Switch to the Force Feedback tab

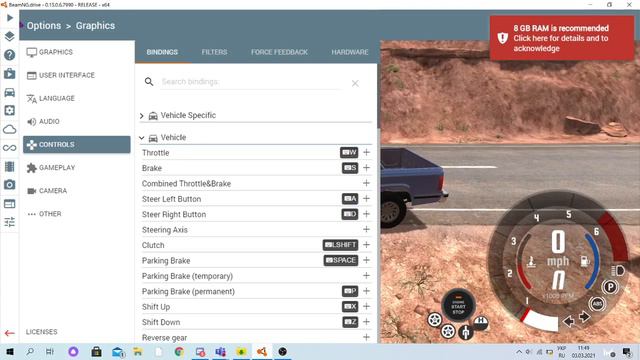pos(279,52)
